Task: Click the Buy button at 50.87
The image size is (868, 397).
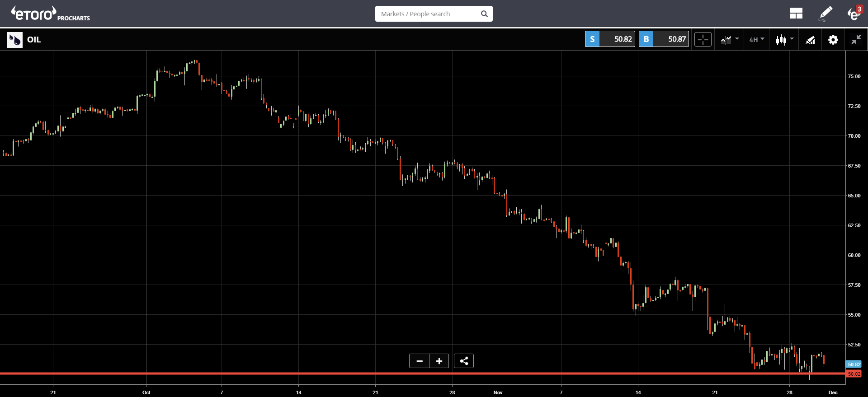Action: [664, 39]
